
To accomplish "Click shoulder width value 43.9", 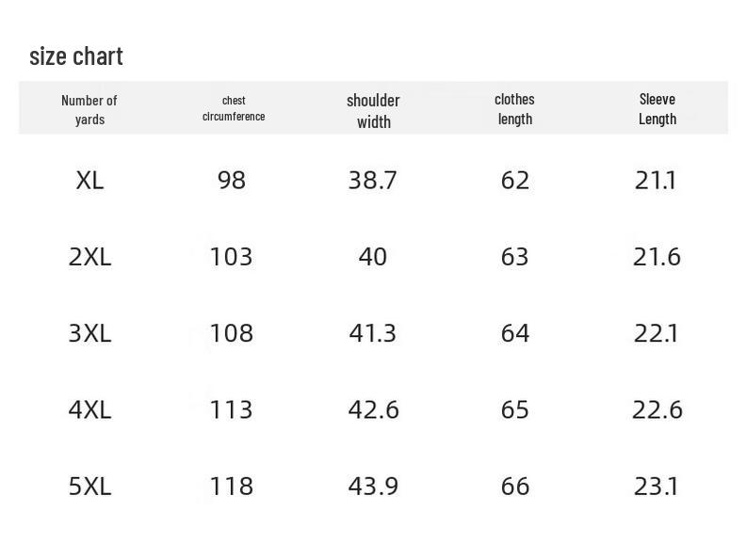I will 373,486.
